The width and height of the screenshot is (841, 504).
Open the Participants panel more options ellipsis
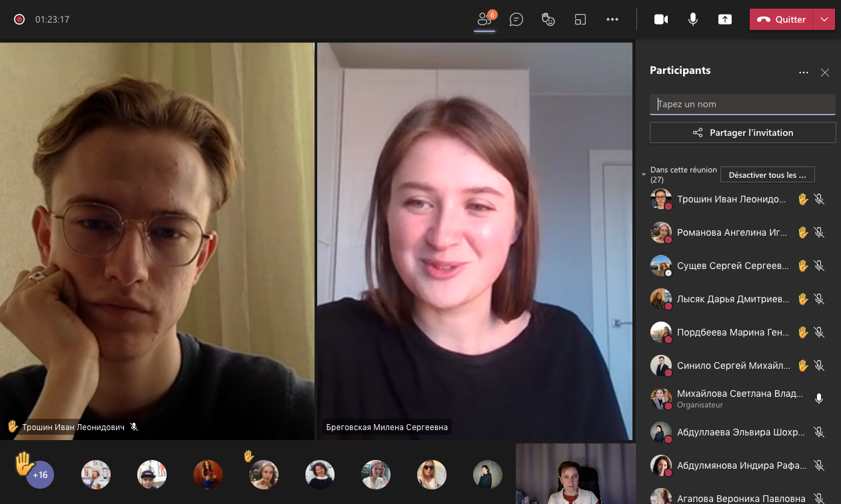tap(803, 73)
